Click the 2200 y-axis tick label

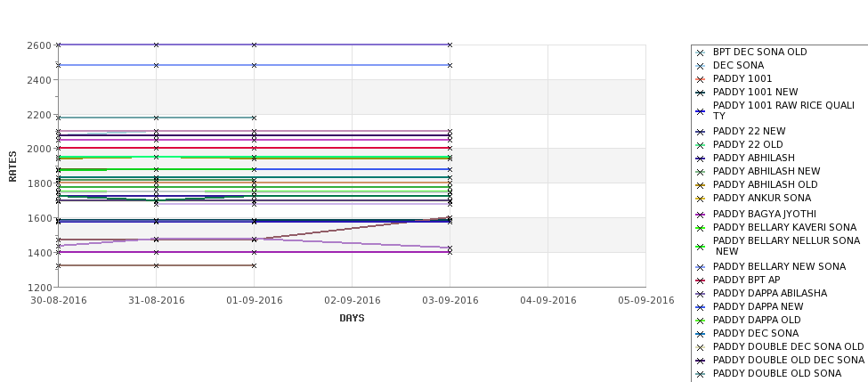(39, 115)
